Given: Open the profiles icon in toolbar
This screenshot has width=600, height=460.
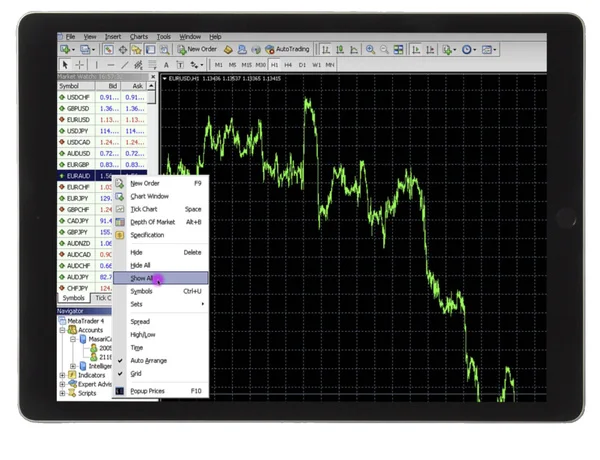Looking at the screenshot, I should pyautogui.click(x=85, y=49).
